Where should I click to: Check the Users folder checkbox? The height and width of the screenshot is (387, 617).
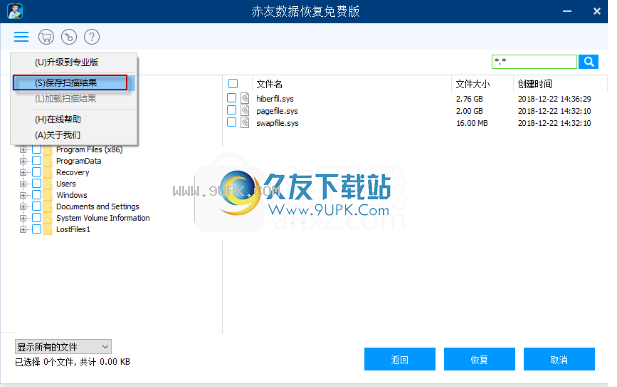tap(37, 184)
